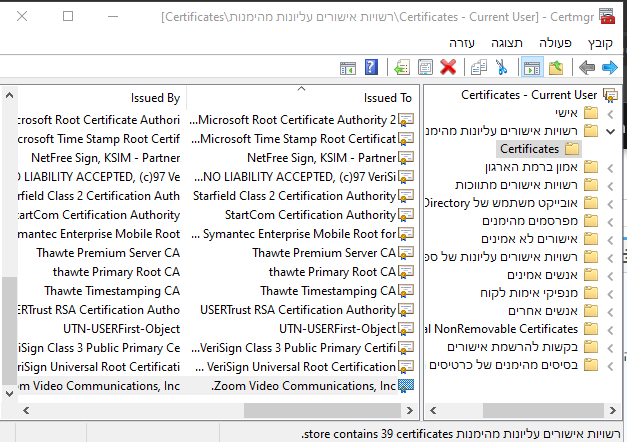Click the blue Forward arrow in toolbar
This screenshot has height=442, width=627.
tap(609, 67)
